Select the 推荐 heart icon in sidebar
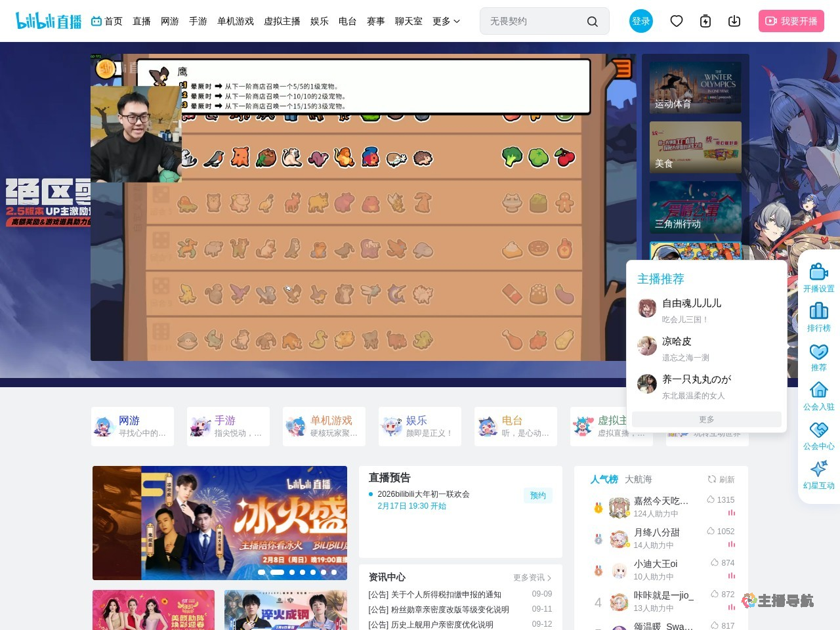 (818, 356)
